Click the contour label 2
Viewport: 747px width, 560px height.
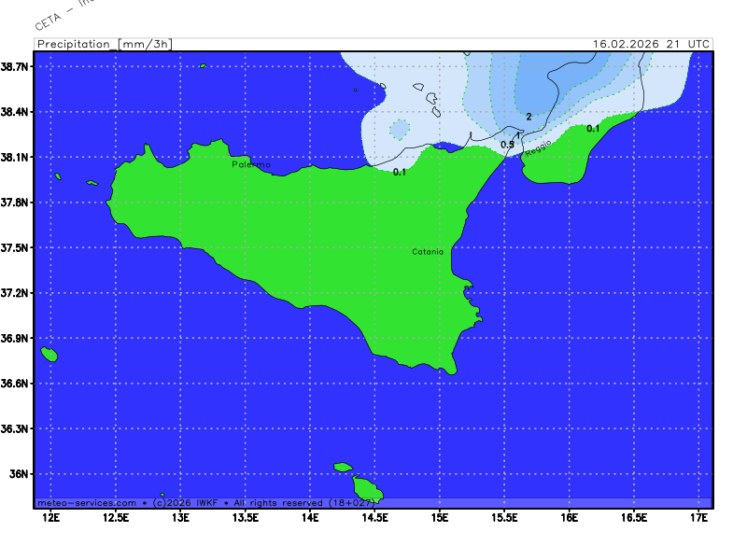click(x=529, y=117)
